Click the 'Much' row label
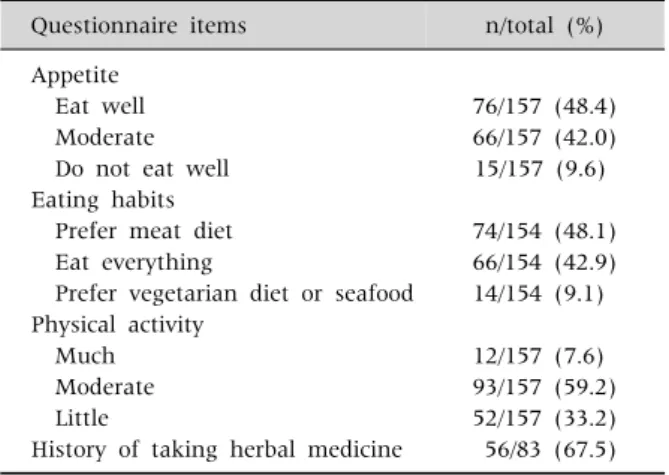This screenshot has width=669, height=475. tap(85, 356)
